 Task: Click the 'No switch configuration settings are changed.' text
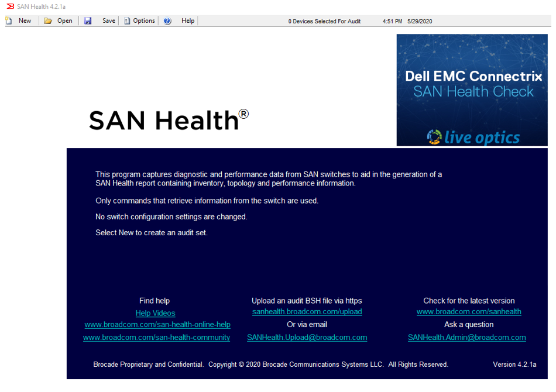171,216
